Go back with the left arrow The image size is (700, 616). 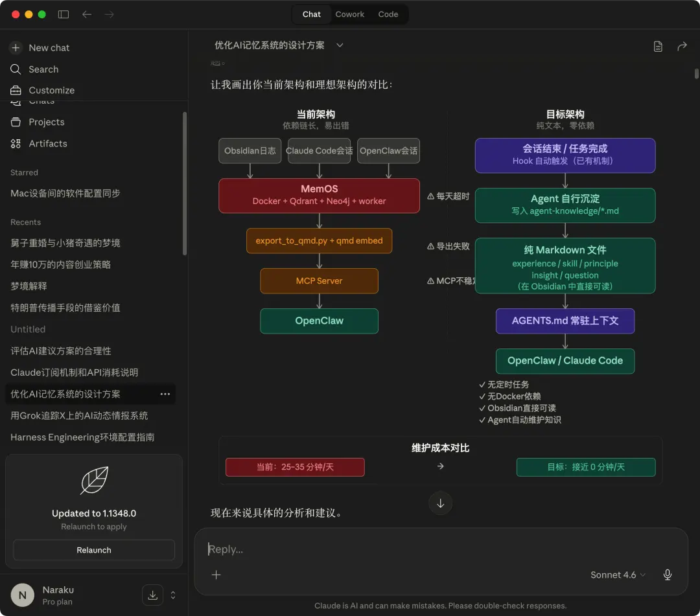coord(87,14)
